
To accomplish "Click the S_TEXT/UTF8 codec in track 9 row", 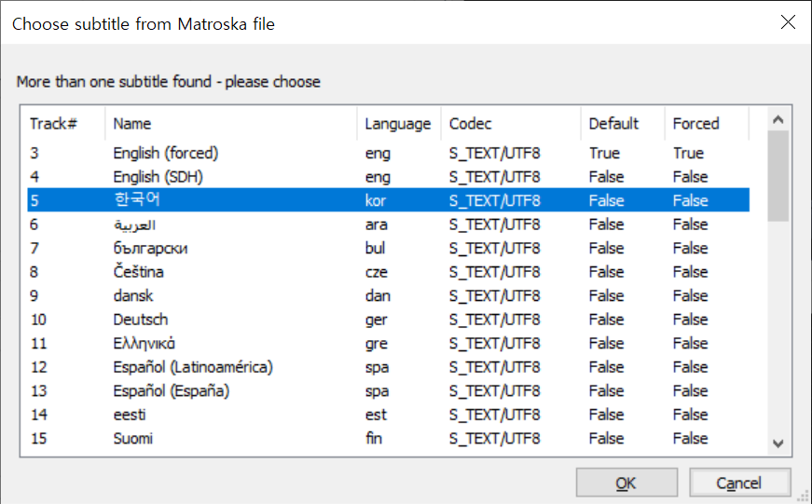I will pos(494,296).
